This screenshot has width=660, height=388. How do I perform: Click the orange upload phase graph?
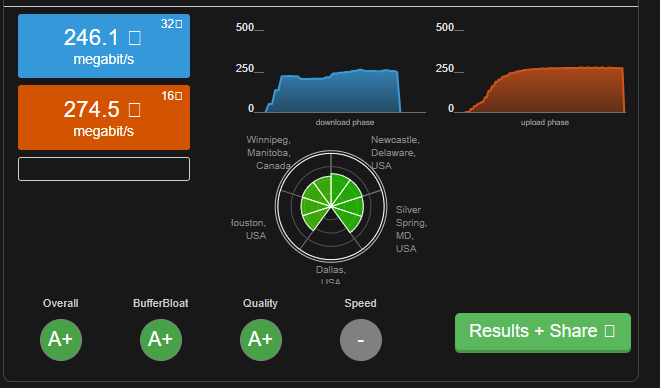click(546, 90)
